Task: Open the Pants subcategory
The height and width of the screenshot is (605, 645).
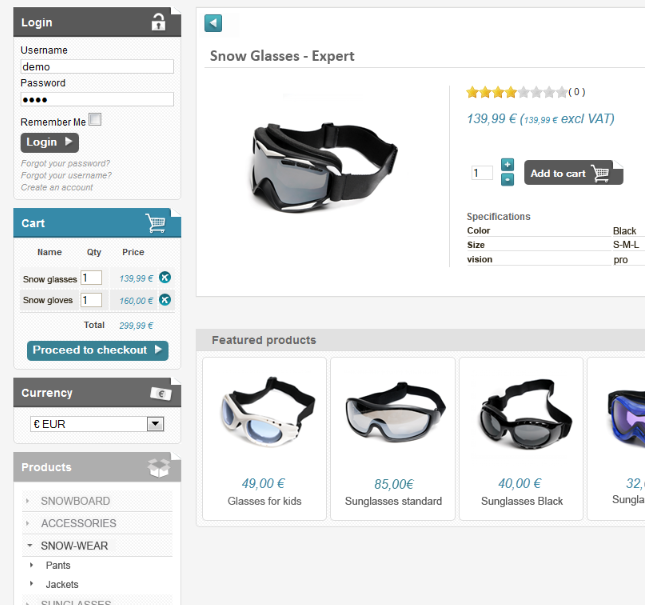Action: (58, 566)
